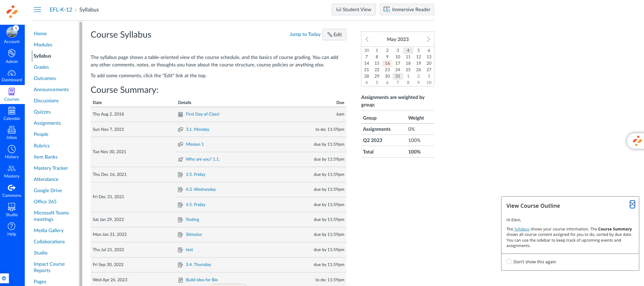The image size is (644, 286).
Task: Collapse global navigation with bottom arrow icon
Action: tap(4, 278)
